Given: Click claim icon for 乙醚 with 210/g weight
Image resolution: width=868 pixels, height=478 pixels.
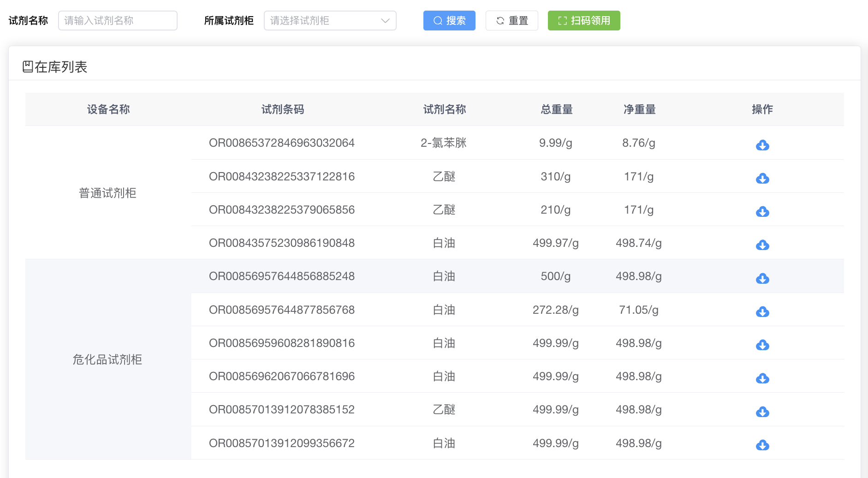Looking at the screenshot, I should tap(762, 211).
